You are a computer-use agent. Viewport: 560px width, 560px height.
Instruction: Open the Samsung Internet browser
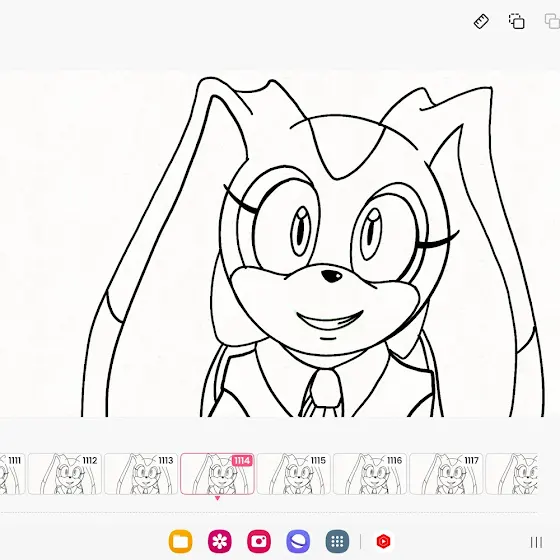(x=298, y=541)
